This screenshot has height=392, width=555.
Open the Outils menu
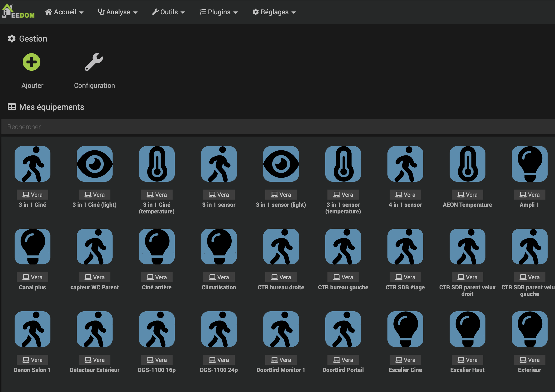pos(169,12)
